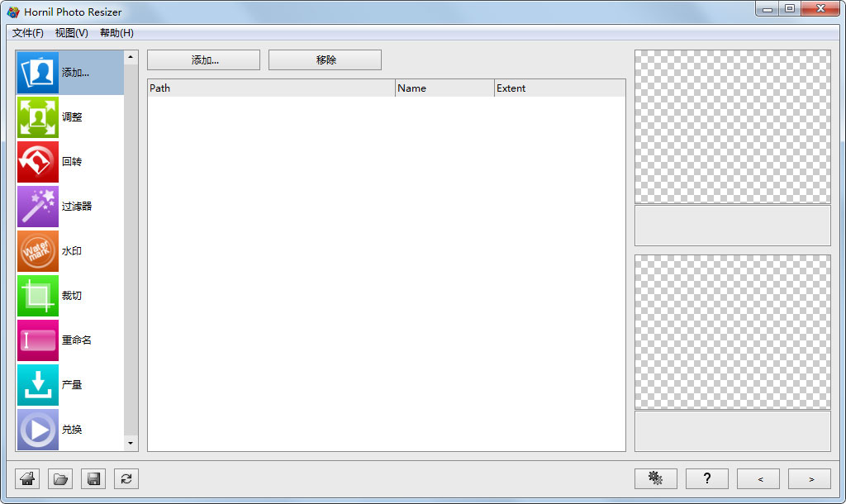This screenshot has height=504, width=846.
Task: Open settings with the gear icon
Action: coord(655,478)
